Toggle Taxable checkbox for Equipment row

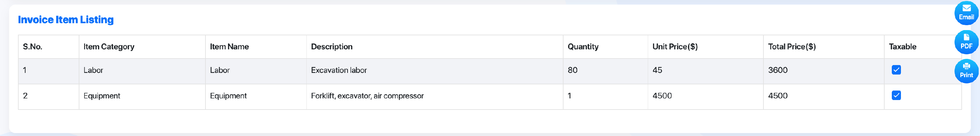(x=896, y=95)
